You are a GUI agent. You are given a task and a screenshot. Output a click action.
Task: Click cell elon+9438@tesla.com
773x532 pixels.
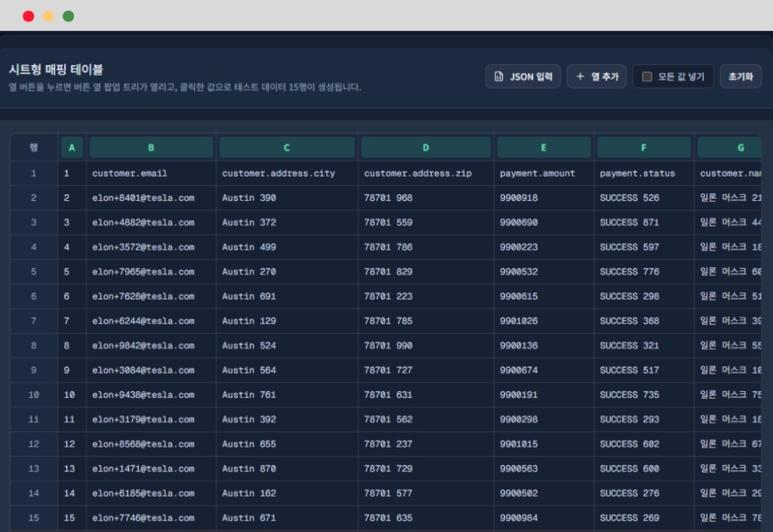click(x=151, y=395)
